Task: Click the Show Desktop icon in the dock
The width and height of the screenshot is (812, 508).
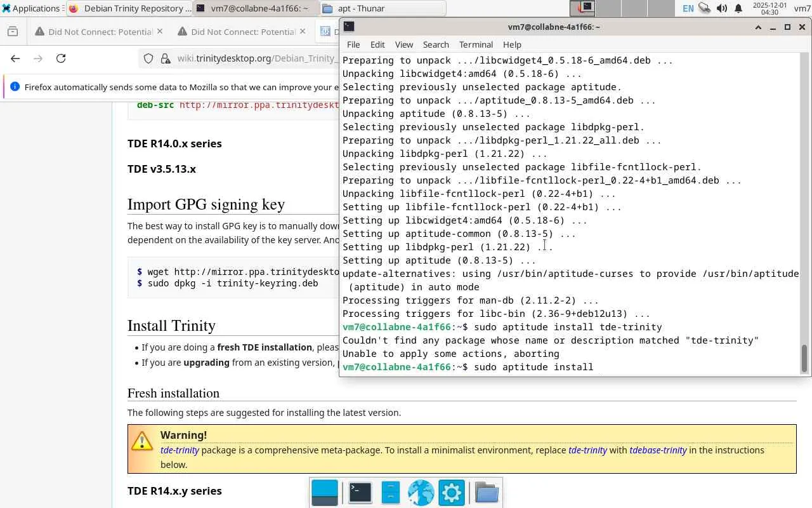Action: pos(325,493)
